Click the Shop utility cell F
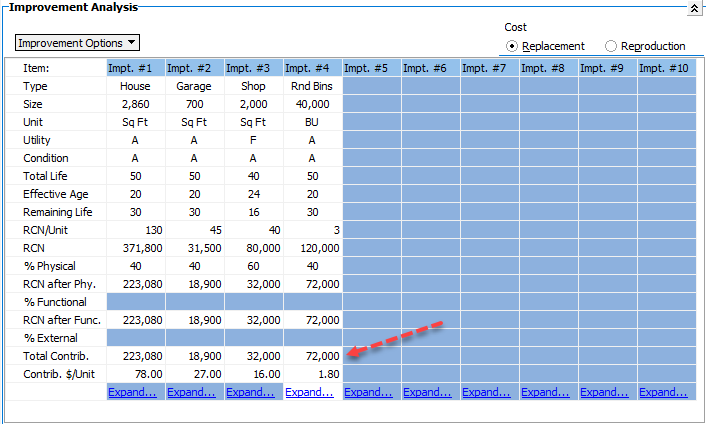The image size is (706, 424). (x=254, y=140)
